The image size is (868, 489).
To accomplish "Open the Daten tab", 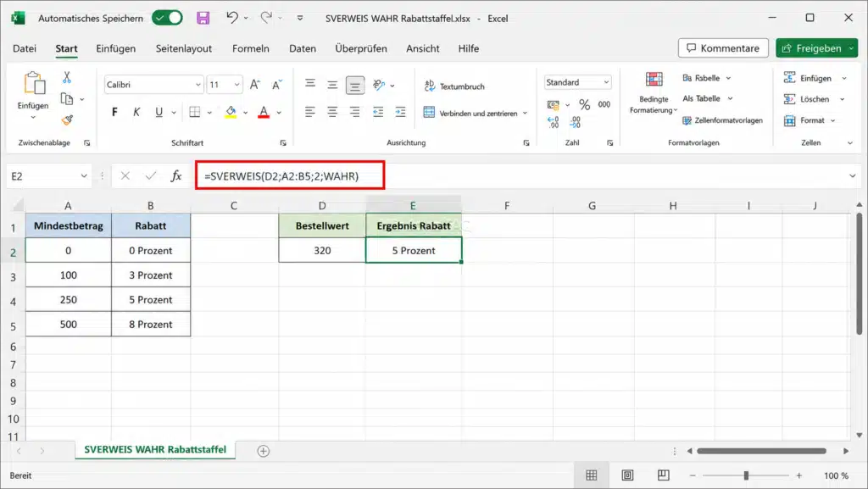I will (303, 48).
